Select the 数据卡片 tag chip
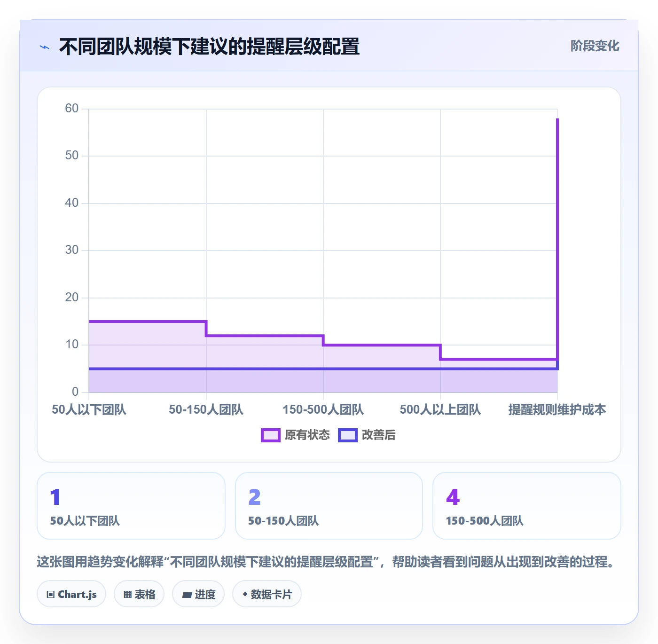This screenshot has height=644, width=658. (x=267, y=594)
